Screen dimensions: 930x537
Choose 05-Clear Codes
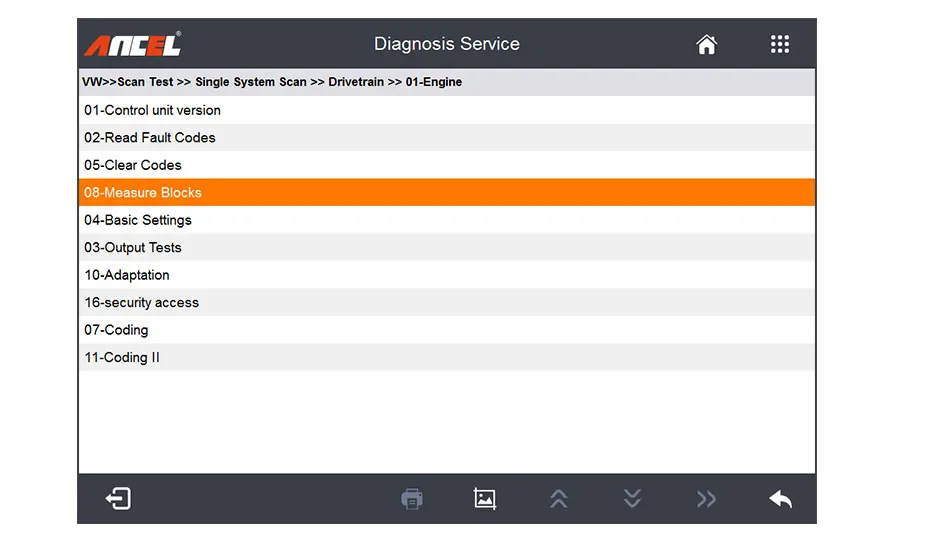[x=133, y=165]
